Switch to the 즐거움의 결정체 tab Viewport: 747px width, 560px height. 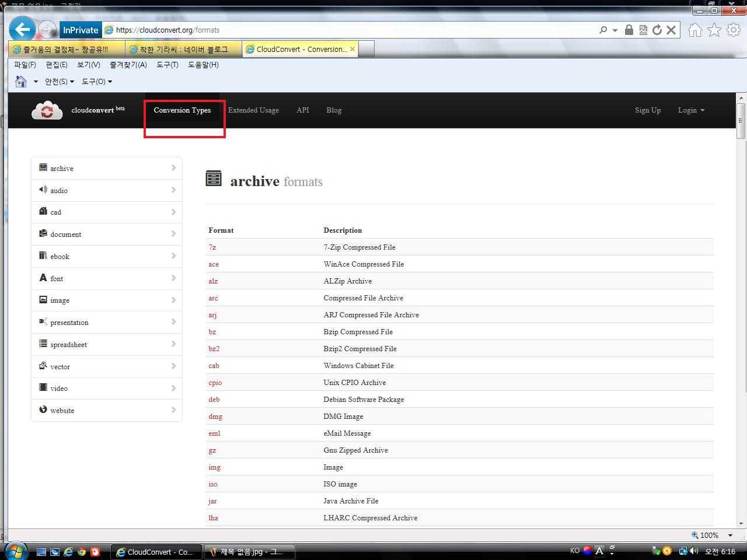[x=67, y=49]
